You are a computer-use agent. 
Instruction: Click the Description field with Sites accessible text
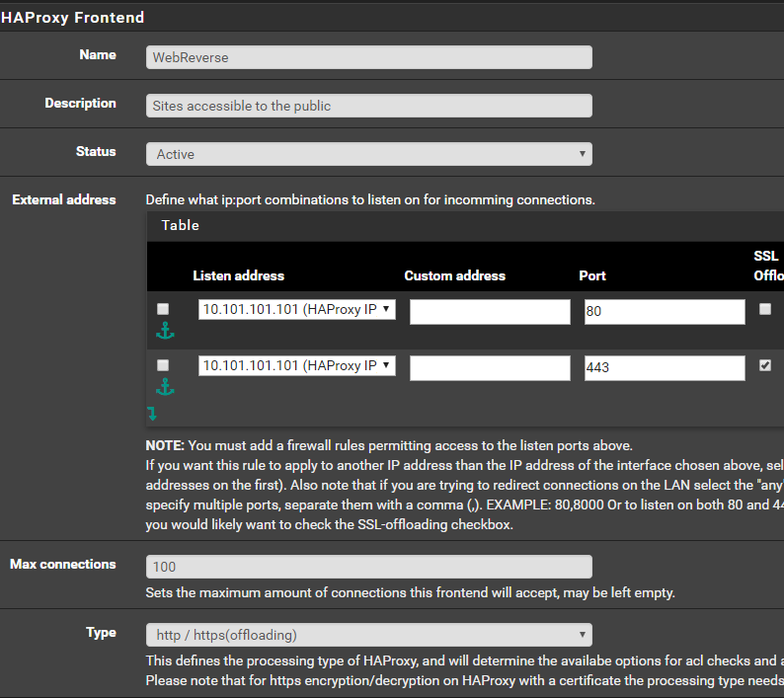point(369,106)
